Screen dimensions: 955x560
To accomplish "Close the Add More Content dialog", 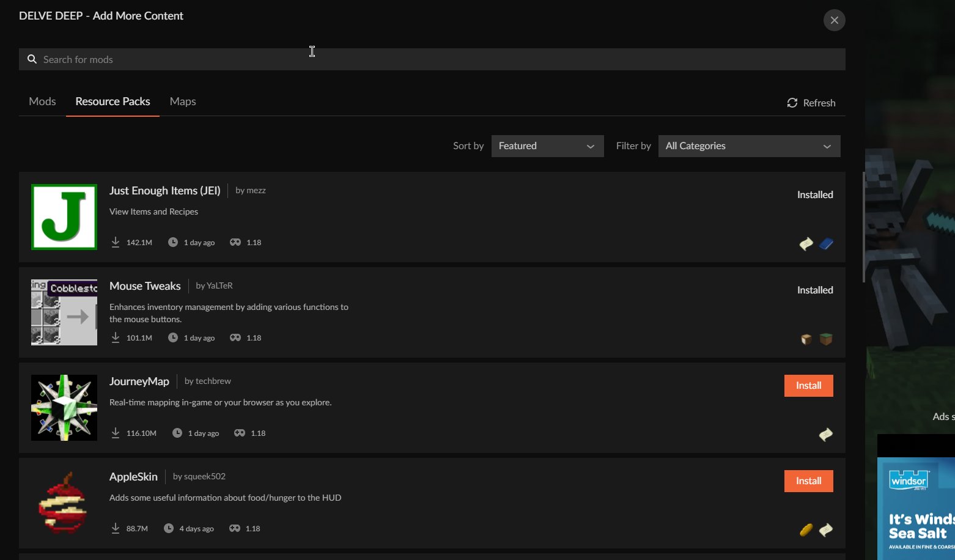I will point(835,20).
